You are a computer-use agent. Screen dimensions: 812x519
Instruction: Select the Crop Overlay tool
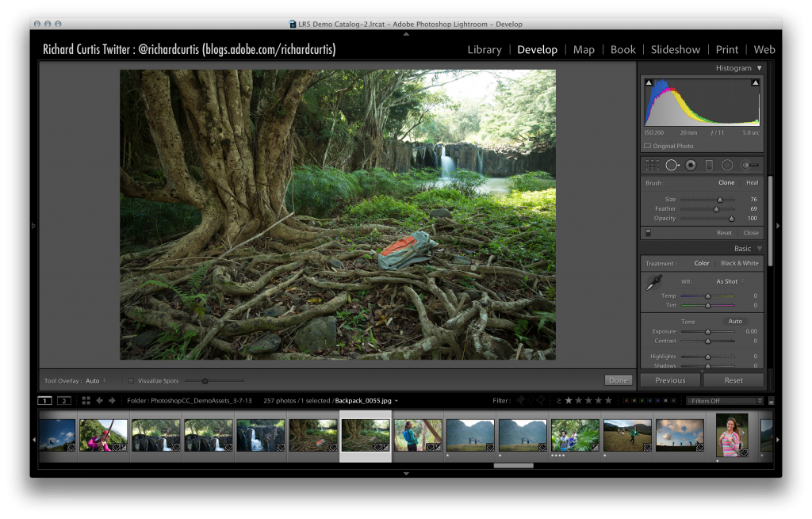653,165
